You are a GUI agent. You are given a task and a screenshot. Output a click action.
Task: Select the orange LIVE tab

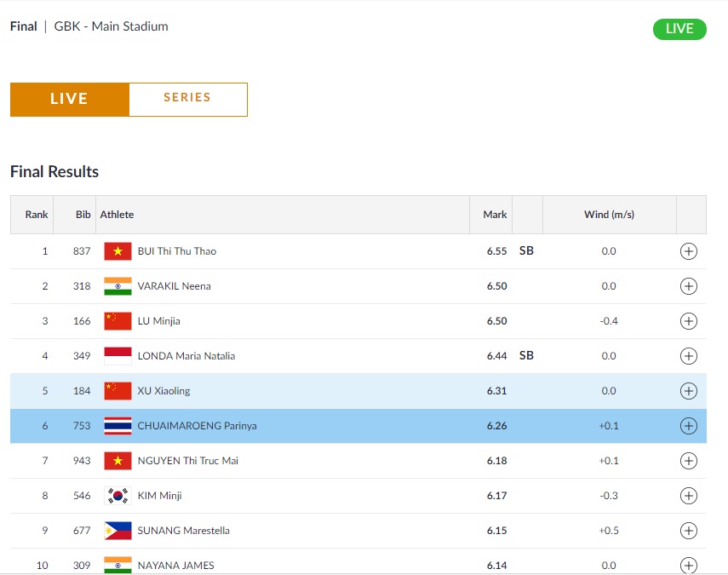69,99
